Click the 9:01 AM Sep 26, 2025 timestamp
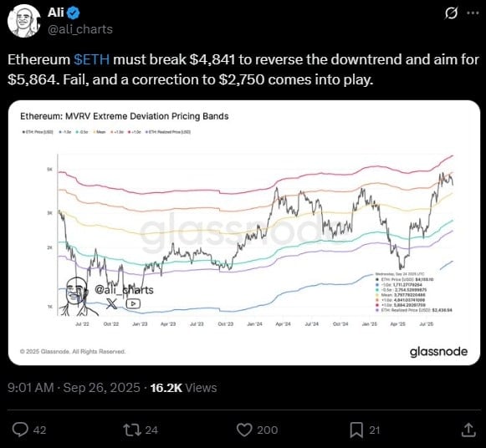The width and height of the screenshot is (486, 448). click(74, 388)
